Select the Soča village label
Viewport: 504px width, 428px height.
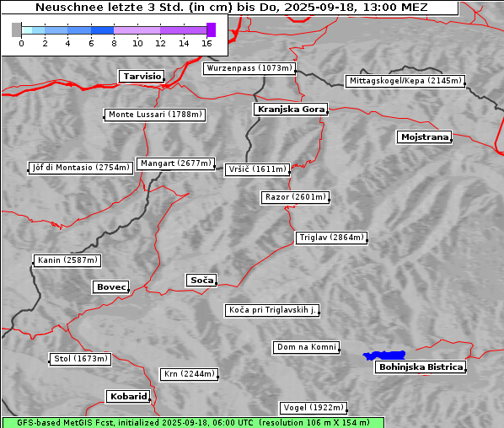click(201, 281)
